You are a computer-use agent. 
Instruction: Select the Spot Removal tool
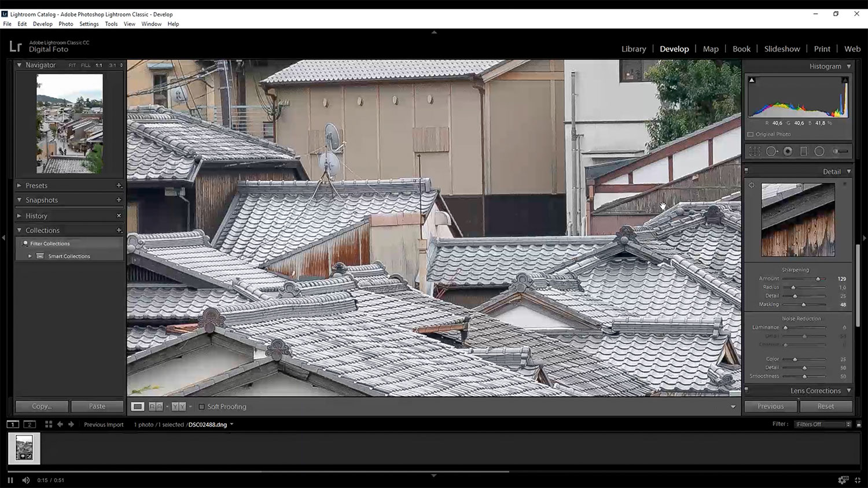tap(771, 151)
